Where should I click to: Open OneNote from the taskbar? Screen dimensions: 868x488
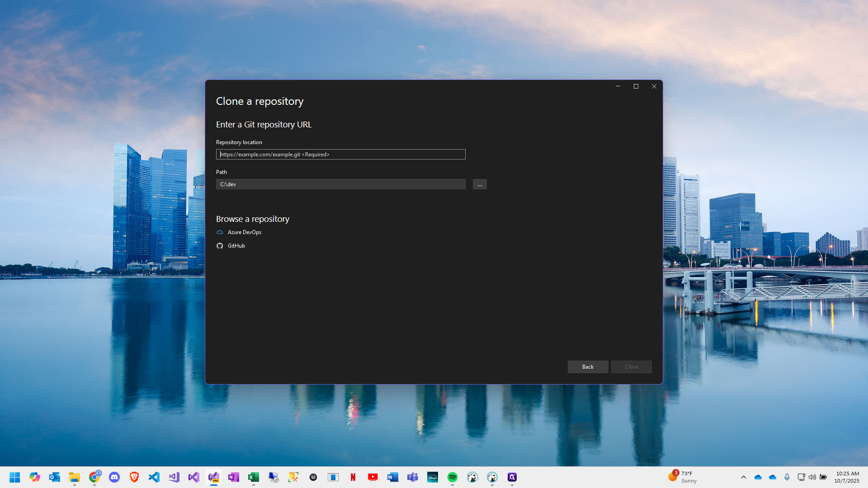[234, 477]
